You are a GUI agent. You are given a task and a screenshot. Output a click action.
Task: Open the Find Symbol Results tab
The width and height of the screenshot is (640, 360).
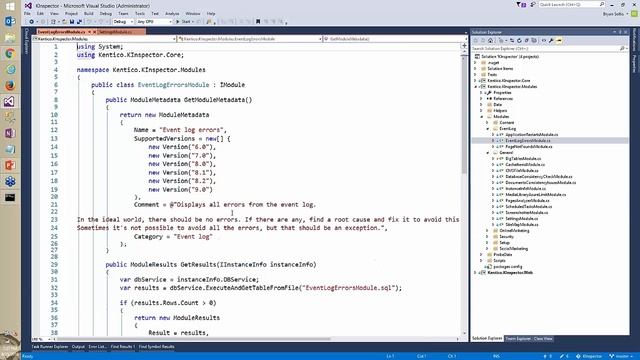[156, 347]
